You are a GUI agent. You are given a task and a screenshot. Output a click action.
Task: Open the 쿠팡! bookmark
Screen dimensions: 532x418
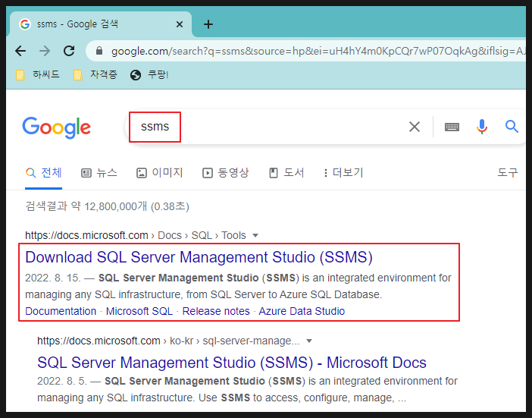[x=149, y=74]
